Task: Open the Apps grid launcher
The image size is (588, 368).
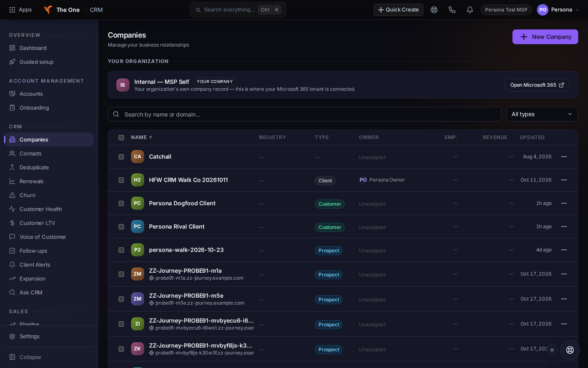Action: pos(20,10)
